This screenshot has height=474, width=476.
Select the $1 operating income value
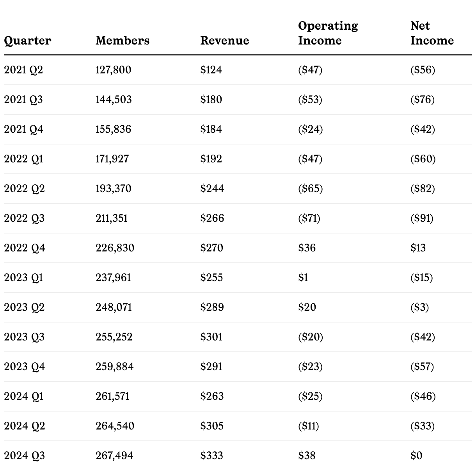pos(303,278)
